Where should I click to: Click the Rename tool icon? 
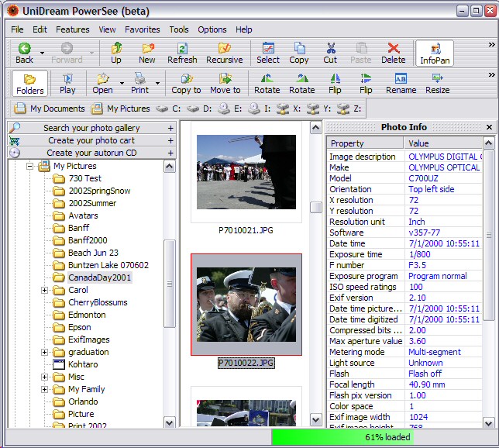point(401,79)
